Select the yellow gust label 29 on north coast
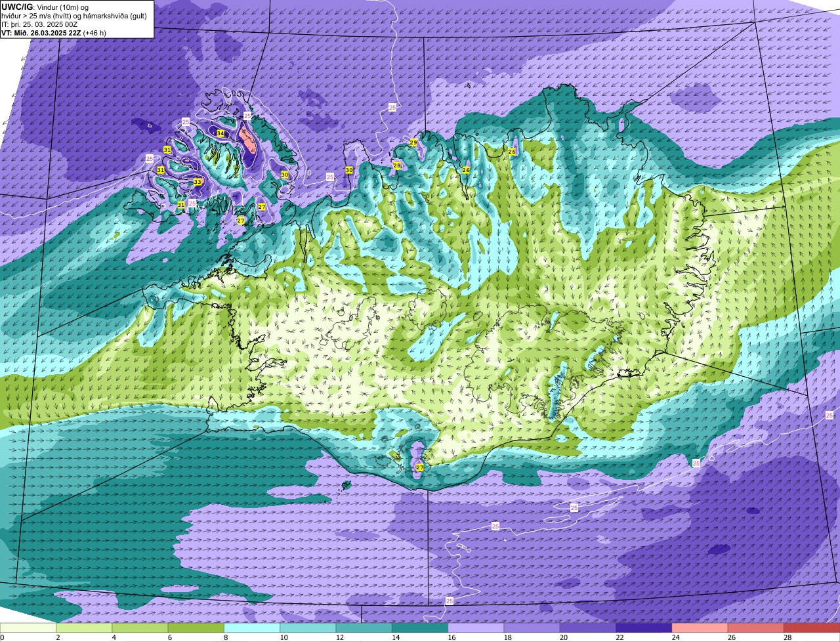The width and height of the screenshot is (840, 642). (x=413, y=142)
